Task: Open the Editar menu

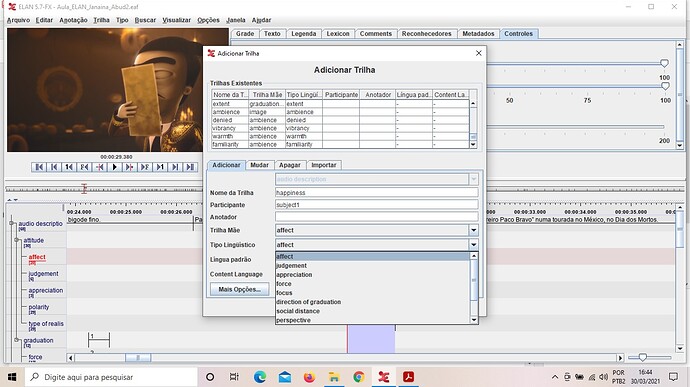Action: (x=44, y=20)
